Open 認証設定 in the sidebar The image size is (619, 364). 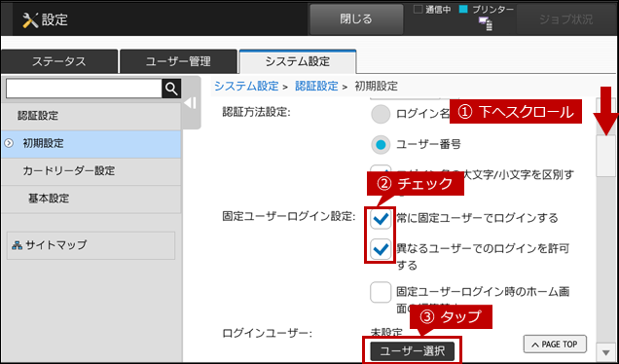coord(91,116)
